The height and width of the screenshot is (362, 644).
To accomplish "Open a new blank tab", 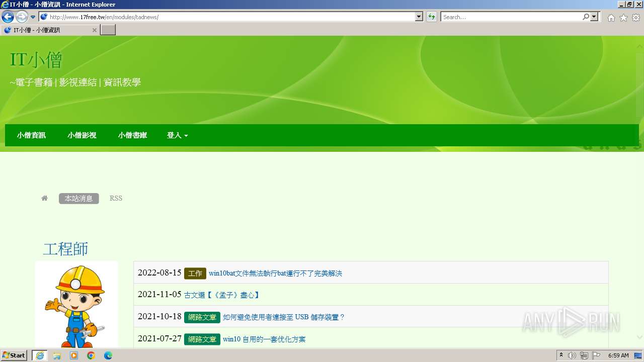I will tap(108, 30).
